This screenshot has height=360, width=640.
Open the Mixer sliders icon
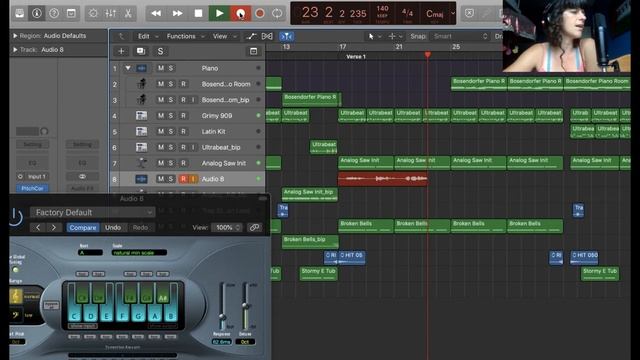pyautogui.click(x=110, y=13)
